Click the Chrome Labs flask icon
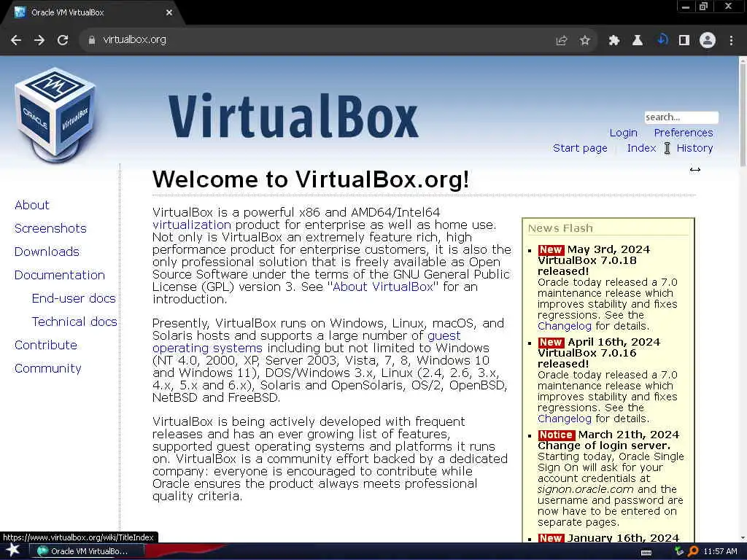747x560 pixels. click(x=638, y=41)
